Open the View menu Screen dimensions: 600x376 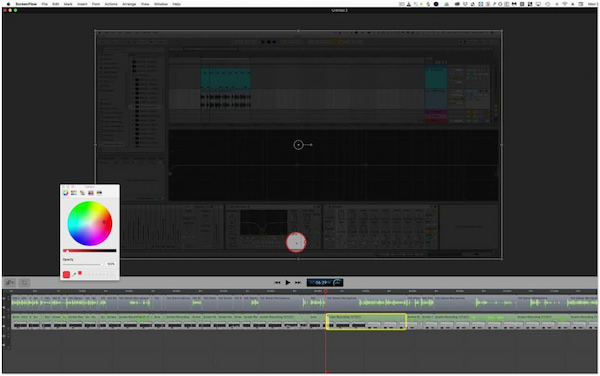(x=145, y=4)
